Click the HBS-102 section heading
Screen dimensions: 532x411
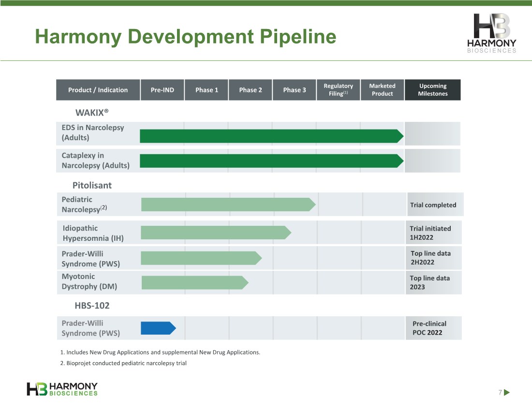click(x=92, y=306)
